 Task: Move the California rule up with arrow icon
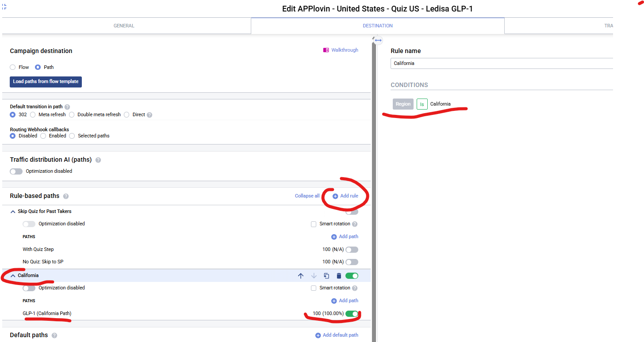[x=301, y=276]
